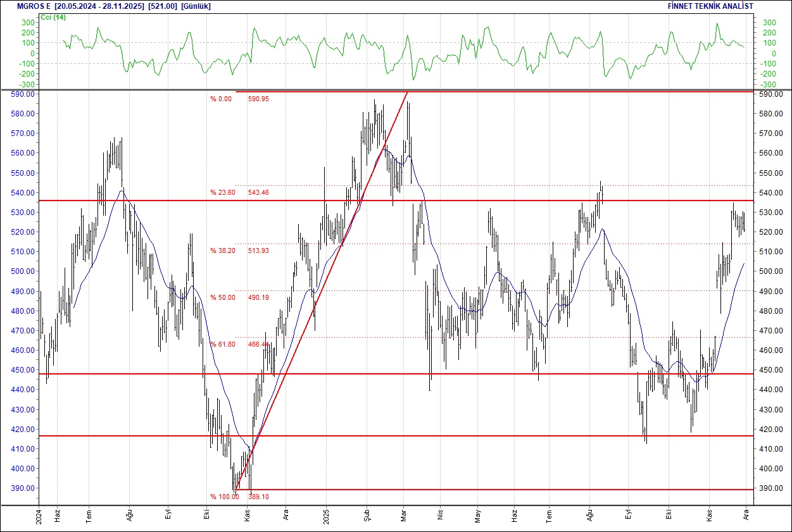
Task: Click the FİNNET TEKNİK ANALİST label
Action: coord(710,6)
